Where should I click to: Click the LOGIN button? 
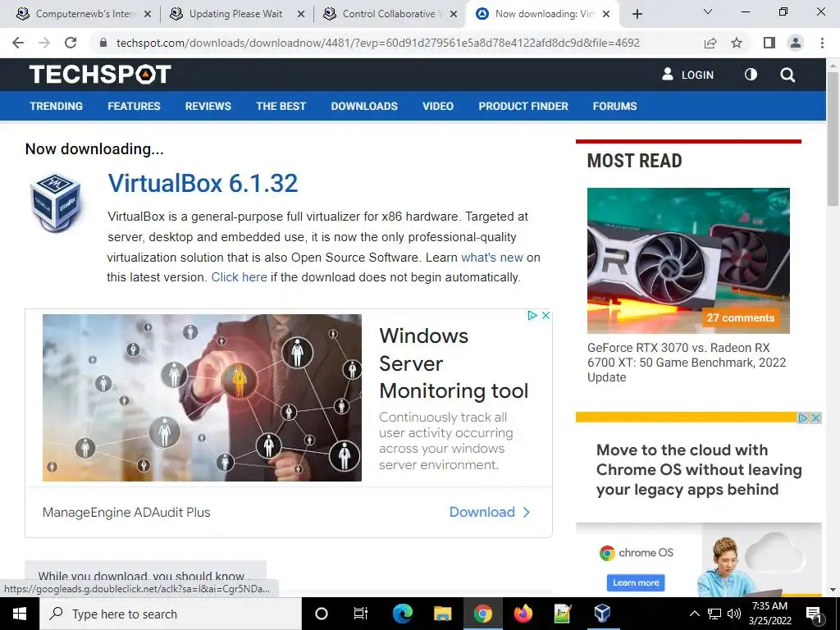point(688,75)
